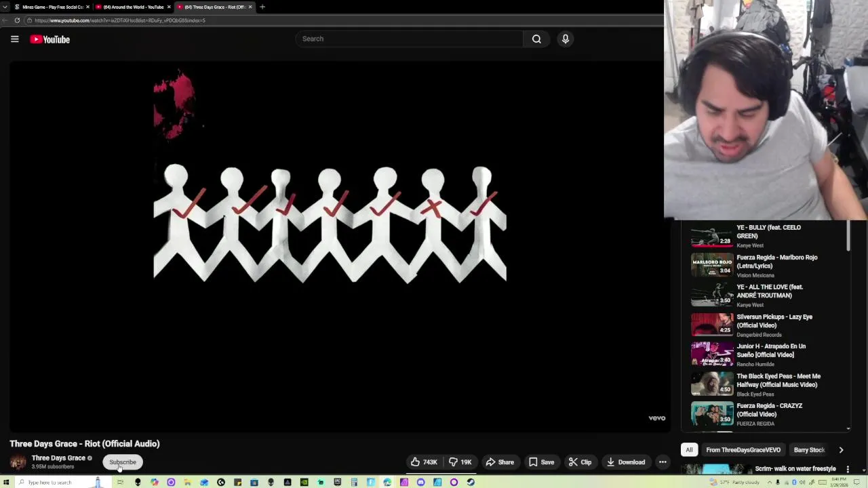Open the Three Days Grace channel avatar
Image resolution: width=868 pixels, height=488 pixels.
pyautogui.click(x=18, y=462)
